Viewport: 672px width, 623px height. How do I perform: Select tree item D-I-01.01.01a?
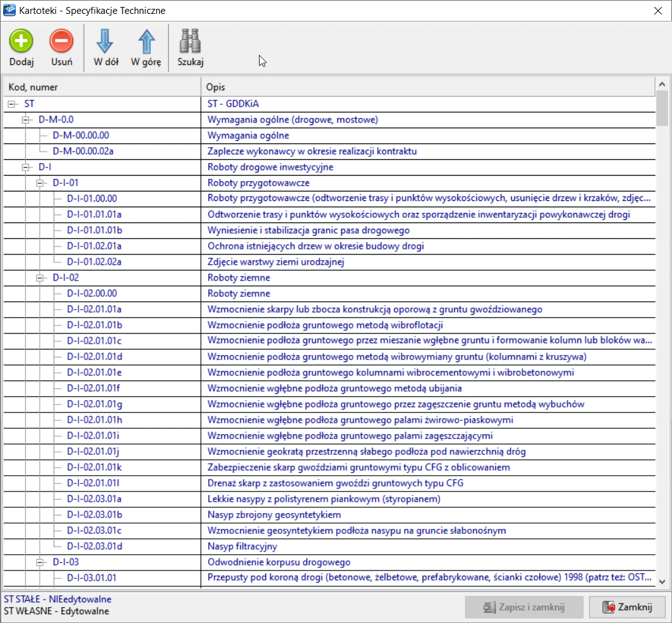[x=94, y=214]
